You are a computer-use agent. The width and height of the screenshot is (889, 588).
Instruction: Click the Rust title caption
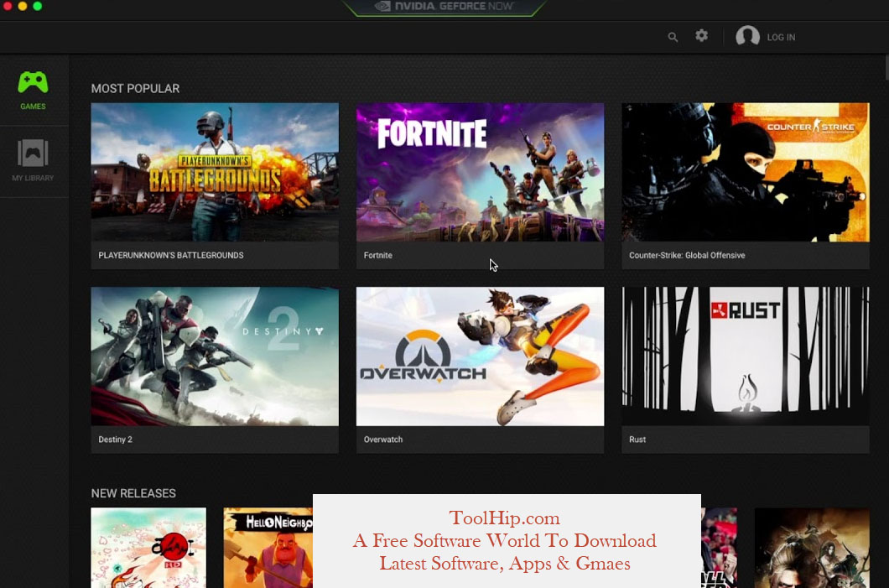click(x=637, y=440)
